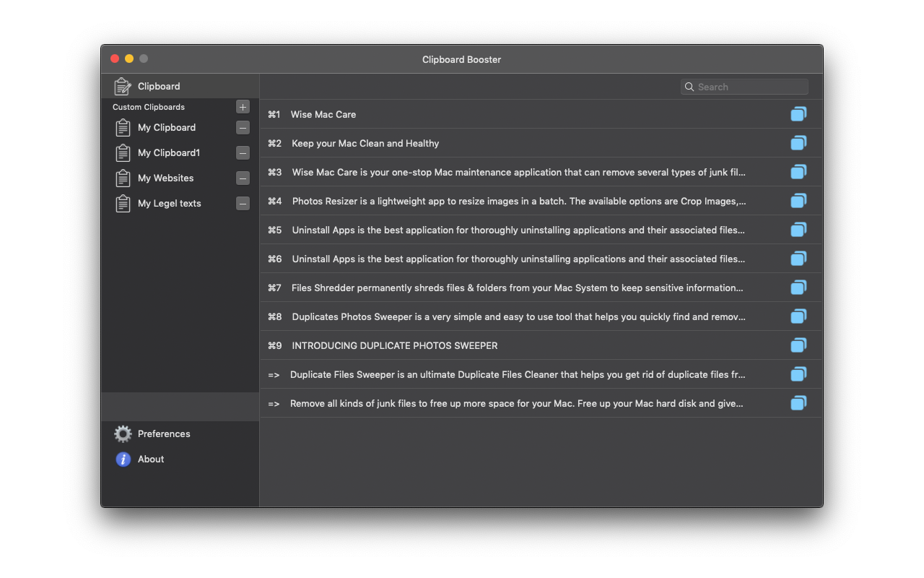Image resolution: width=924 pixels, height=578 pixels.
Task: Click copy icon on the Files Shredder row
Action: (798, 288)
